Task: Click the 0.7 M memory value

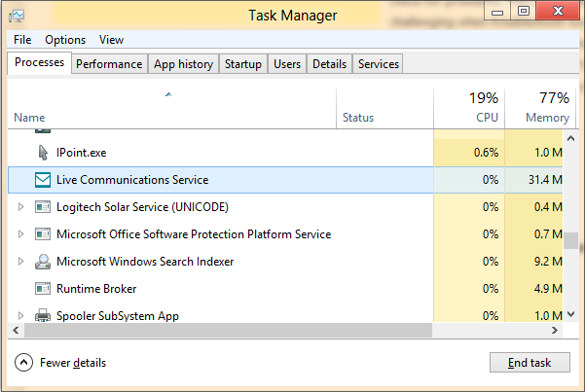Action: pos(548,234)
